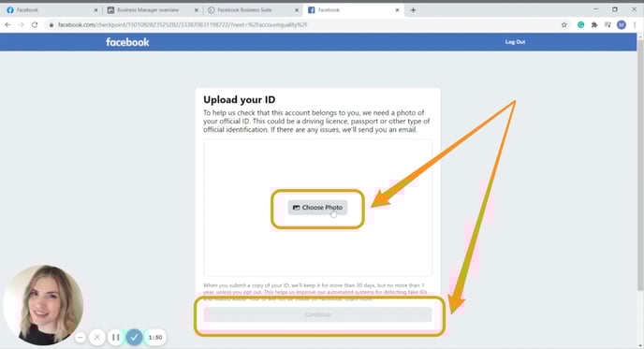
Task: Go forward in browser history
Action: click(x=21, y=25)
